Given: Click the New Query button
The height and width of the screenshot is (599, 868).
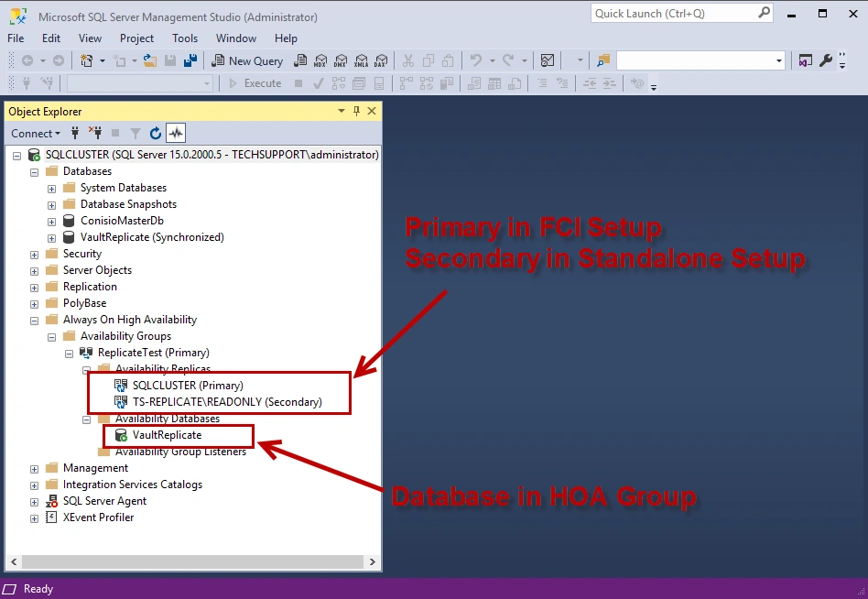Looking at the screenshot, I should pyautogui.click(x=247, y=60).
